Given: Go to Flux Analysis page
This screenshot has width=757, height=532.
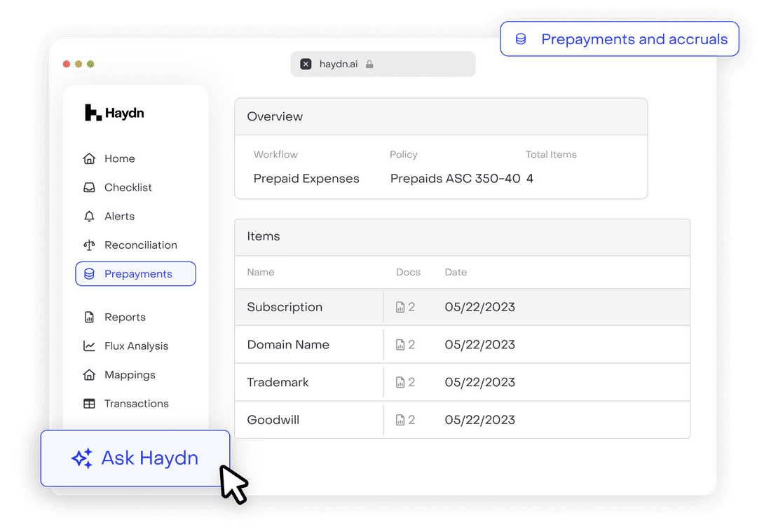Looking at the screenshot, I should coord(136,346).
